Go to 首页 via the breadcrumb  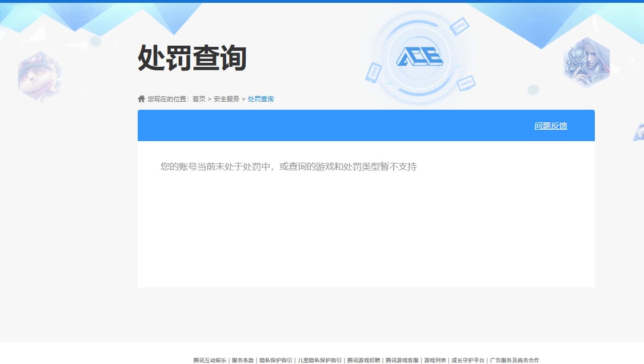198,98
